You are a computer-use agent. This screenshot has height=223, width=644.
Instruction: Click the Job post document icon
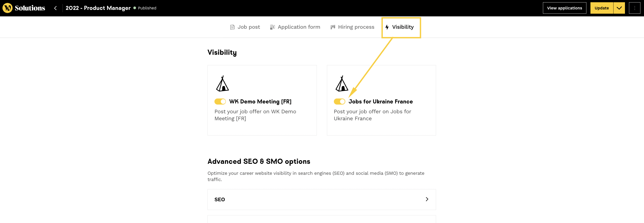pyautogui.click(x=232, y=27)
